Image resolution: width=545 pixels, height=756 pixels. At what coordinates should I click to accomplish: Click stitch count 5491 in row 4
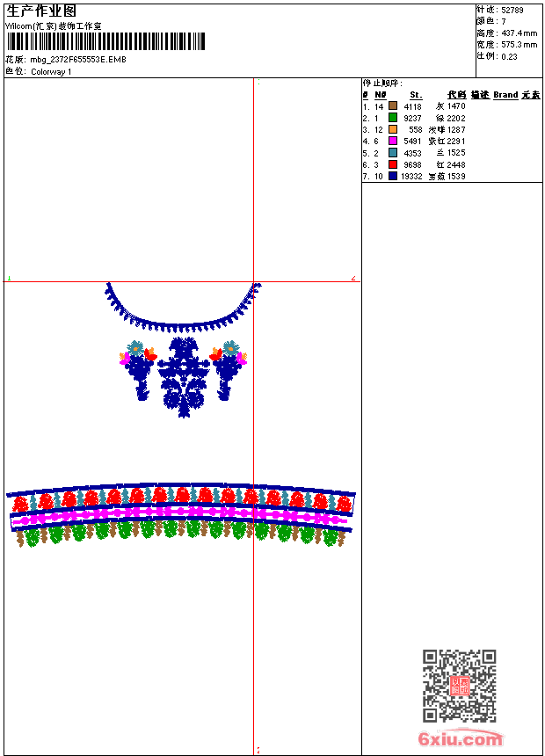tap(413, 142)
